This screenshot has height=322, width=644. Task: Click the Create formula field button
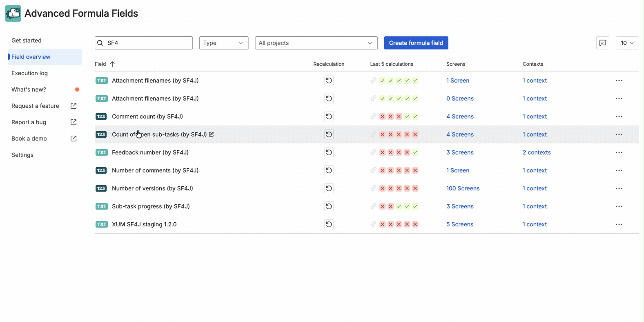click(416, 43)
